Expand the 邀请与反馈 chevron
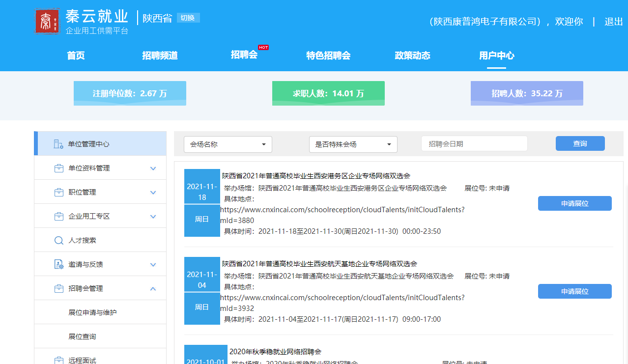Viewport: 628px width, 364px height. coord(153,265)
